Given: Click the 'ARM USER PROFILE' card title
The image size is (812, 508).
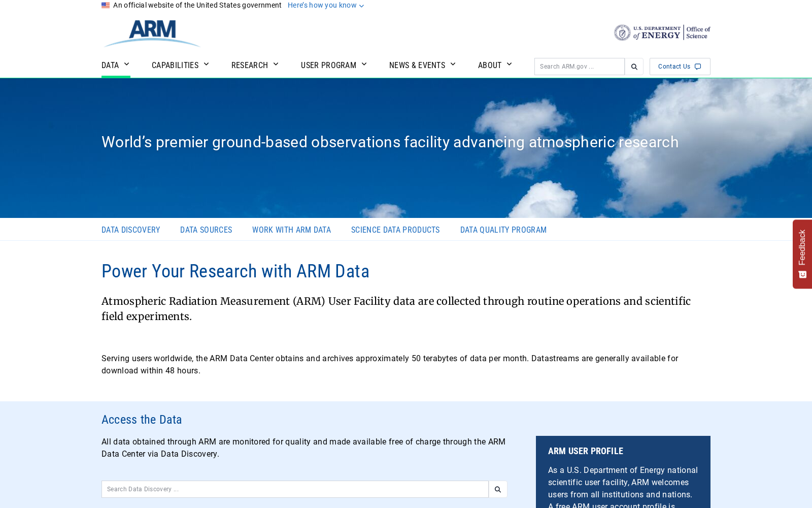Looking at the screenshot, I should coord(586,451).
